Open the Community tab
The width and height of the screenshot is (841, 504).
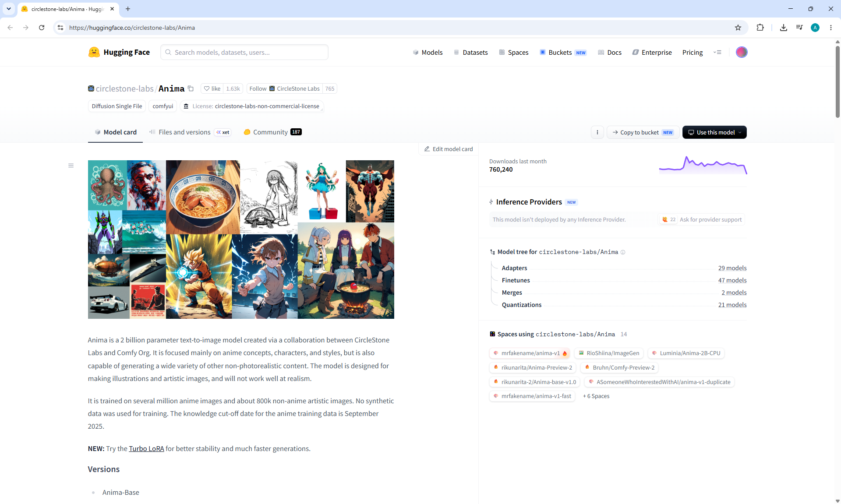272,132
